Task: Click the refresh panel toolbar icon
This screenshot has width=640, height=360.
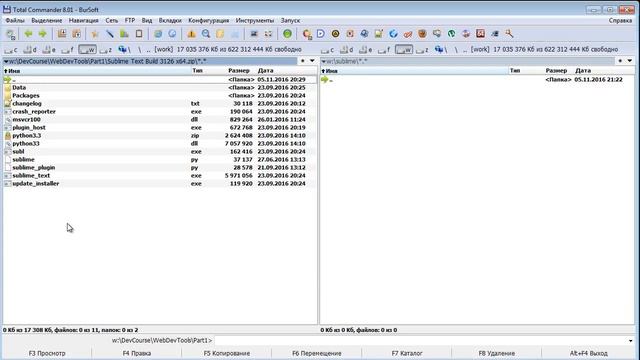Action: tap(11, 34)
